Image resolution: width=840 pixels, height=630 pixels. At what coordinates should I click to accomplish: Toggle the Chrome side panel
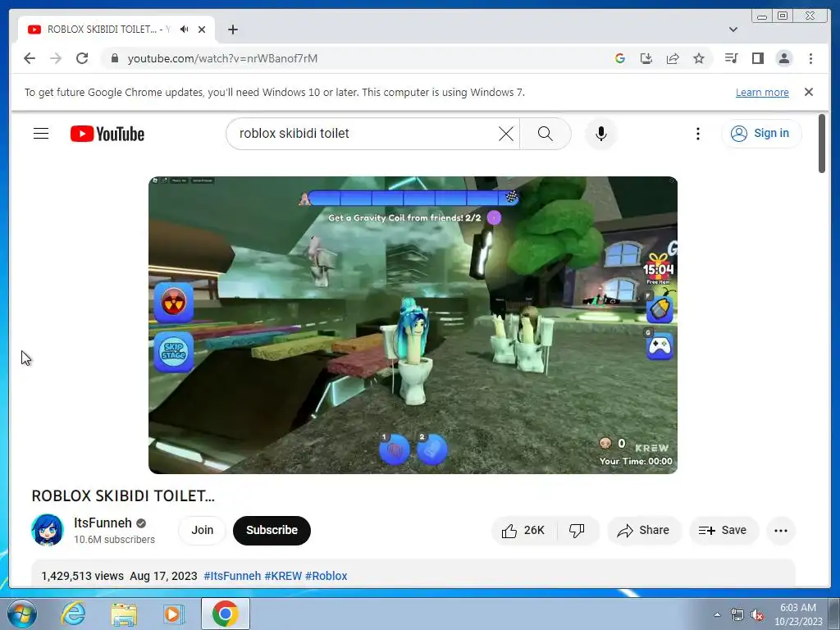point(757,58)
